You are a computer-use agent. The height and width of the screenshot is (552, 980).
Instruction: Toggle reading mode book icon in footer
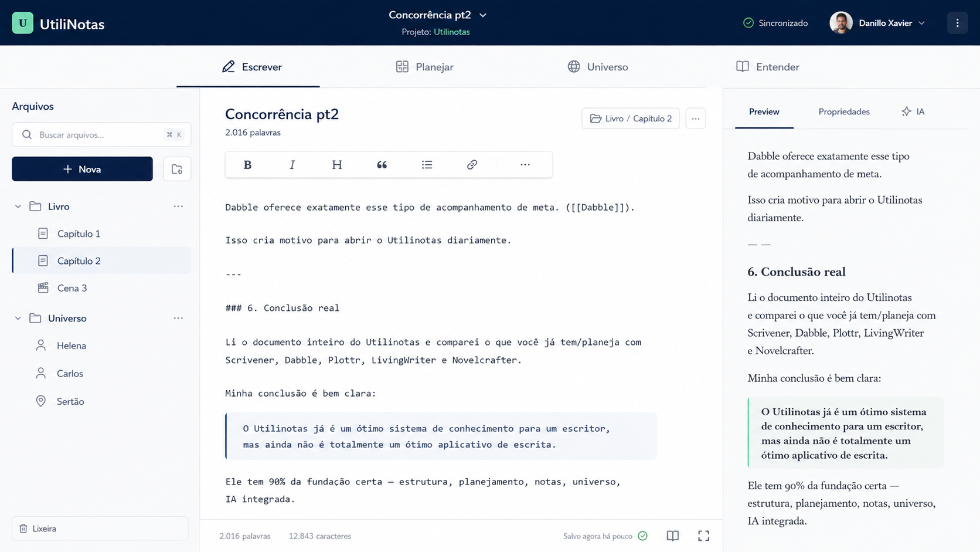tap(673, 536)
